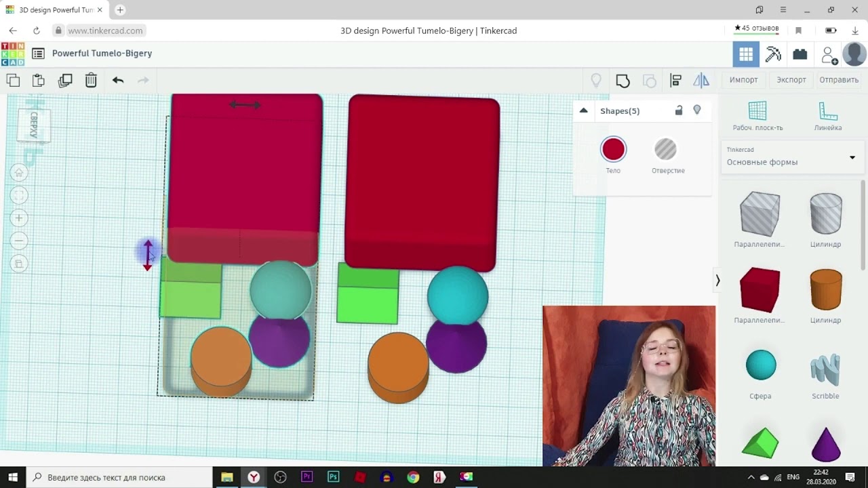Open the designs list icon
The width and height of the screenshot is (868, 488).
[38, 54]
